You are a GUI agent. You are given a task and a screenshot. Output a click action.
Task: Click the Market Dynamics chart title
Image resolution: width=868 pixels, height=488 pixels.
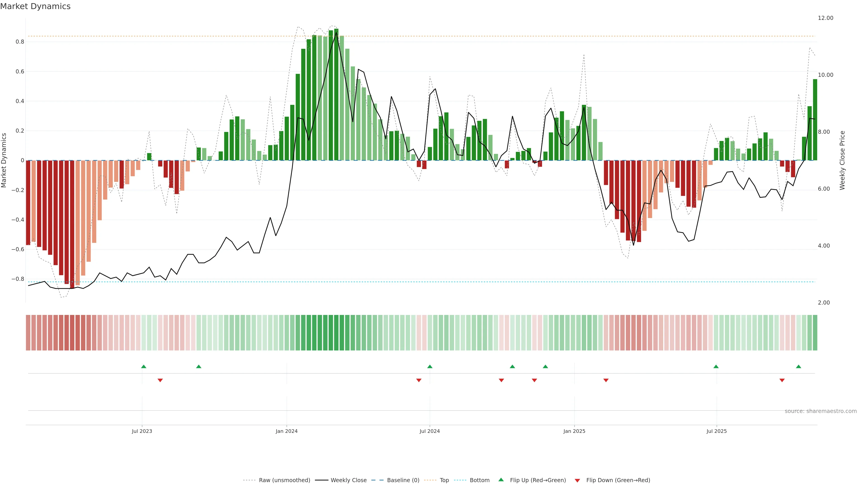click(35, 6)
